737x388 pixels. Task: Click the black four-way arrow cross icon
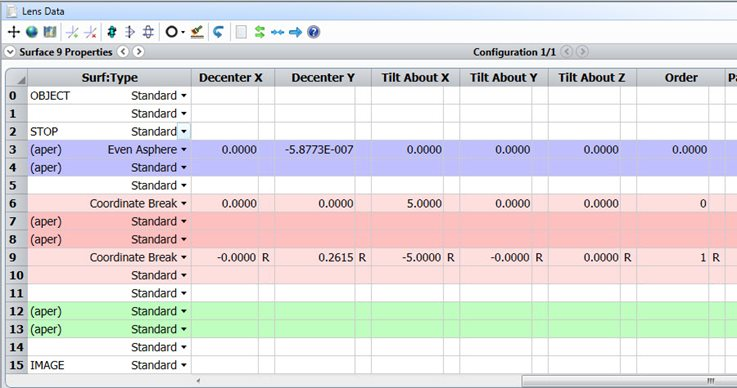(14, 32)
